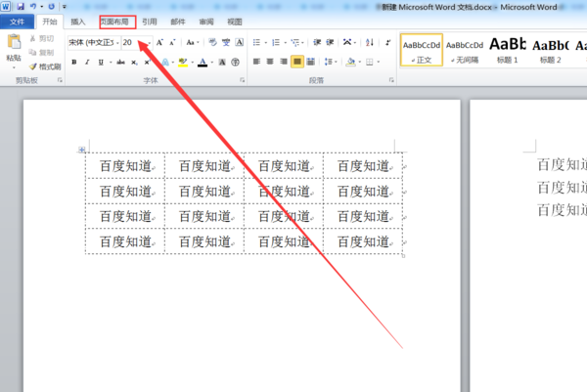Image resolution: width=587 pixels, height=392 pixels.
Task: Click the Character Border icon
Action: (240, 42)
